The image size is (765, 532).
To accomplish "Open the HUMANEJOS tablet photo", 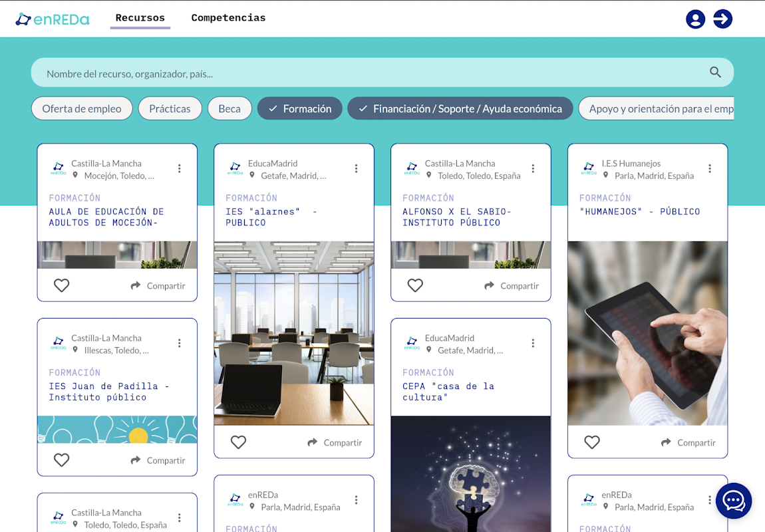I will (647, 333).
